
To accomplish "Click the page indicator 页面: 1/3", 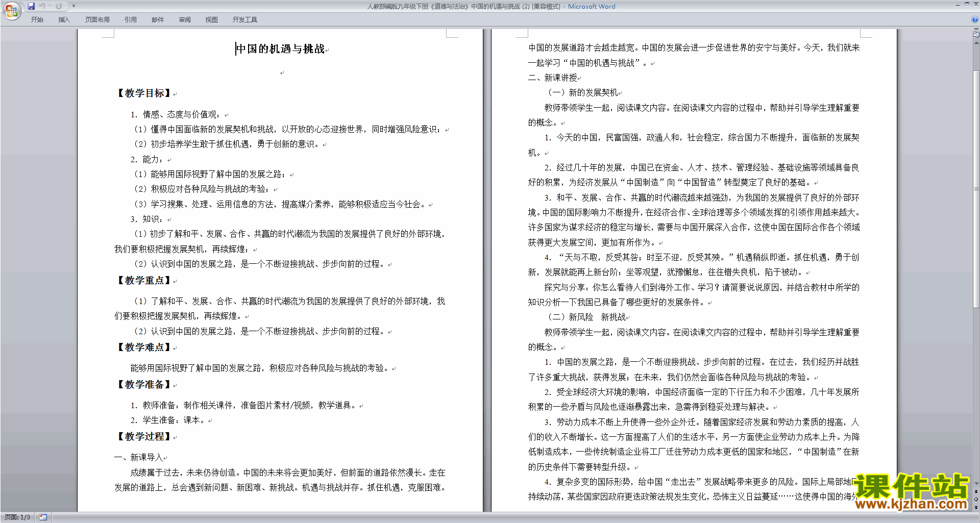I will click(x=17, y=517).
